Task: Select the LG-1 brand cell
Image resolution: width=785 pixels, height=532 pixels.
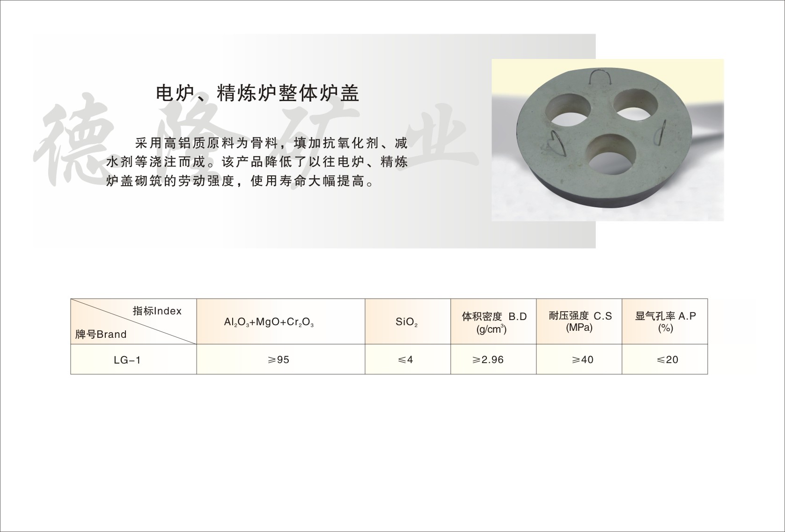Action: pos(127,360)
